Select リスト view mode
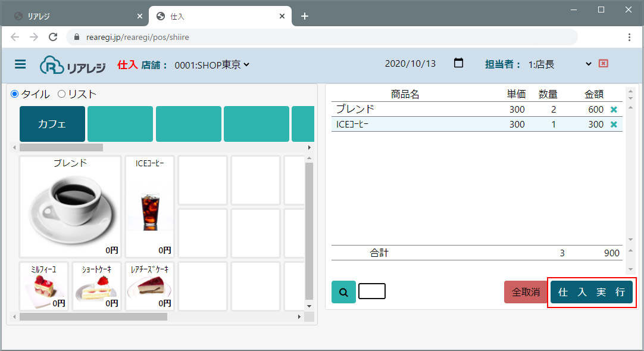Image resolution: width=644 pixels, height=351 pixels. pos(62,94)
